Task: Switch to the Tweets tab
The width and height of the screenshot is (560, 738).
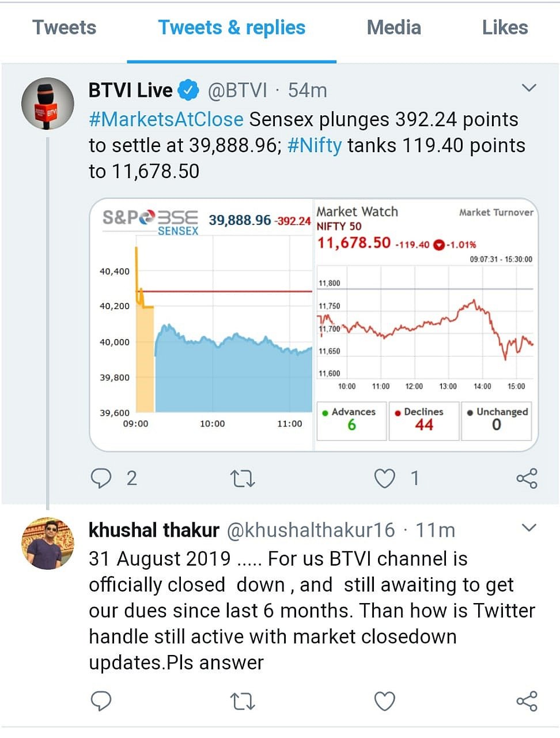Action: pyautogui.click(x=65, y=28)
